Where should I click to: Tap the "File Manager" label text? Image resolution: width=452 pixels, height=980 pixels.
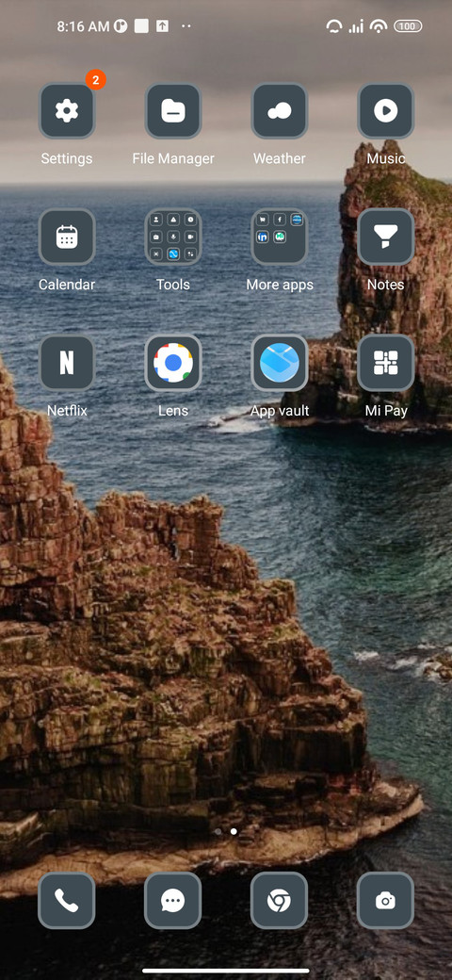click(x=173, y=158)
